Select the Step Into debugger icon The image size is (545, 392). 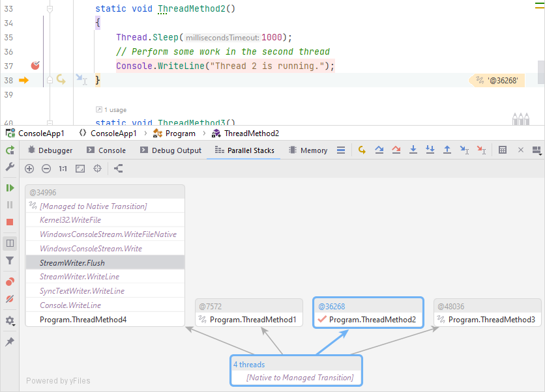[x=413, y=150]
